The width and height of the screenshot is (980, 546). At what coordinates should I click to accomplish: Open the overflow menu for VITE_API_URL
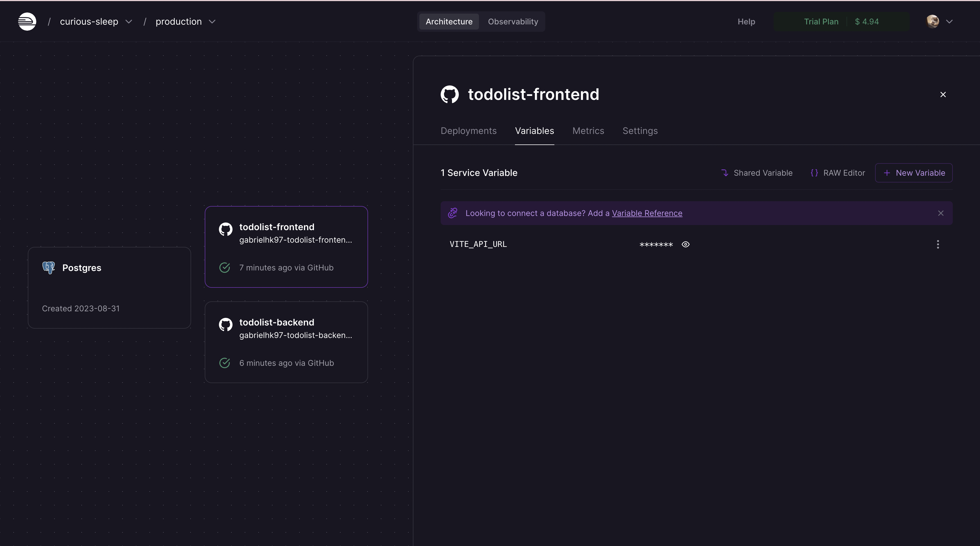point(938,244)
